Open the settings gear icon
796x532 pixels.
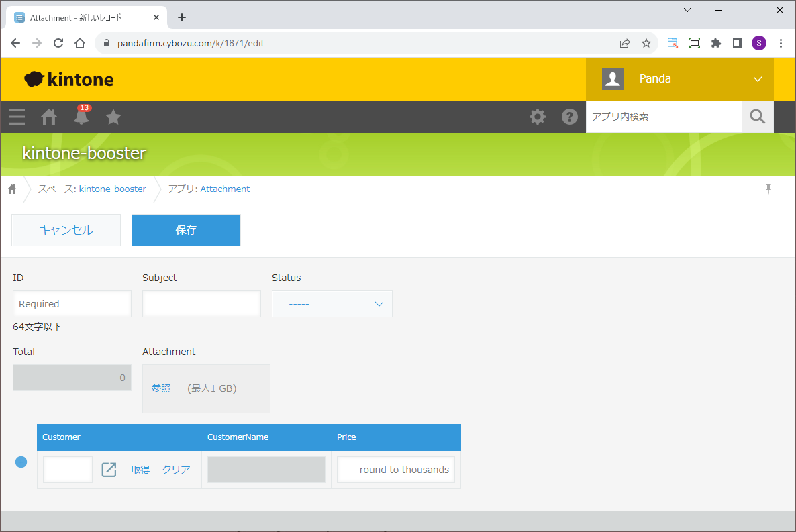coord(538,117)
